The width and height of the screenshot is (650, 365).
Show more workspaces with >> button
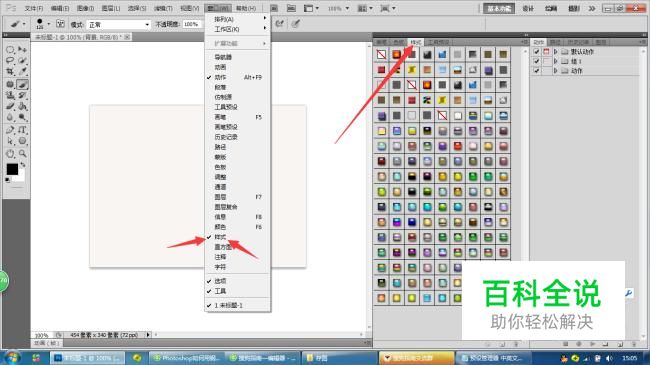[592, 8]
